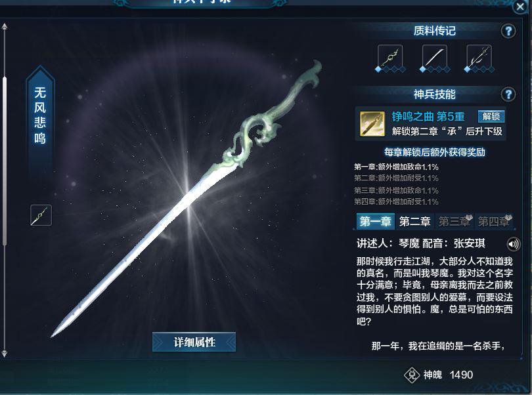Click the left vertical scrollbar thumb
532x395 pixels.
[x=5, y=161]
